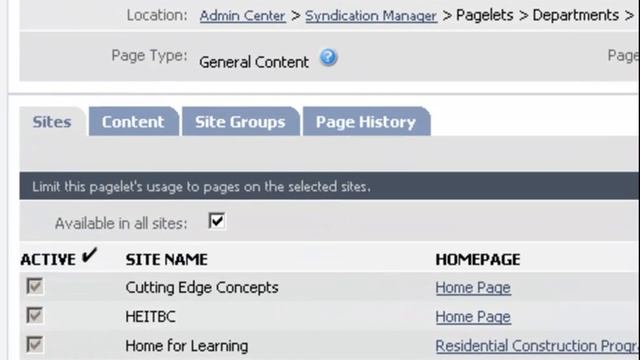Switch to the Content tab
This screenshot has height=360, width=640.
point(133,122)
